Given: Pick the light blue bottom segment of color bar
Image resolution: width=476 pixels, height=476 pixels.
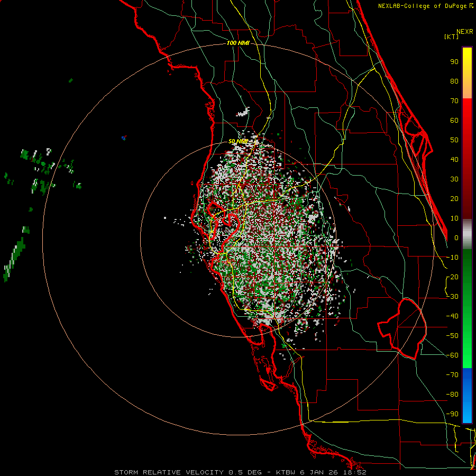Looking at the screenshot, I should [x=467, y=413].
